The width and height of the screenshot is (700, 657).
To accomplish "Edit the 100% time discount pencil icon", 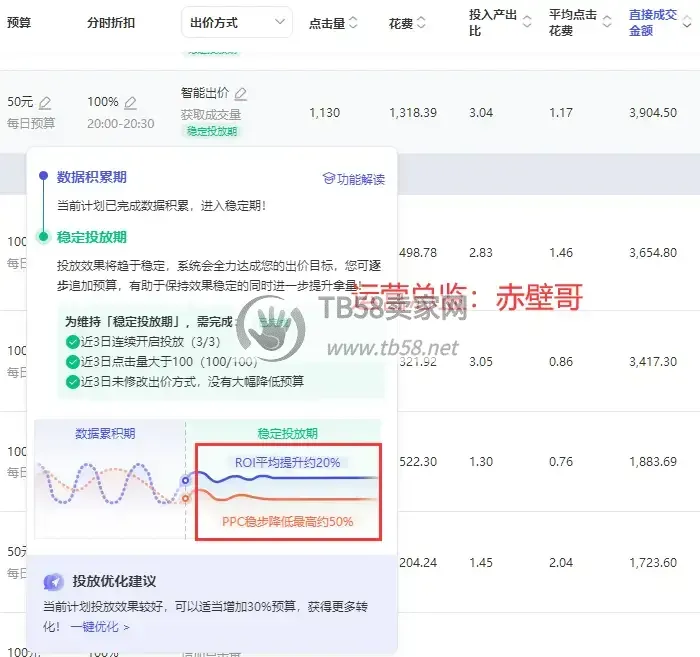I will click(130, 103).
